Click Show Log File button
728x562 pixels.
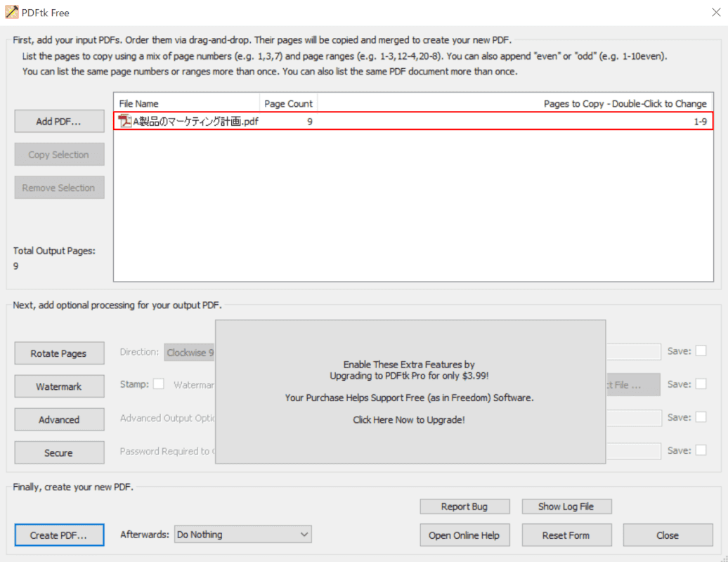click(x=566, y=507)
